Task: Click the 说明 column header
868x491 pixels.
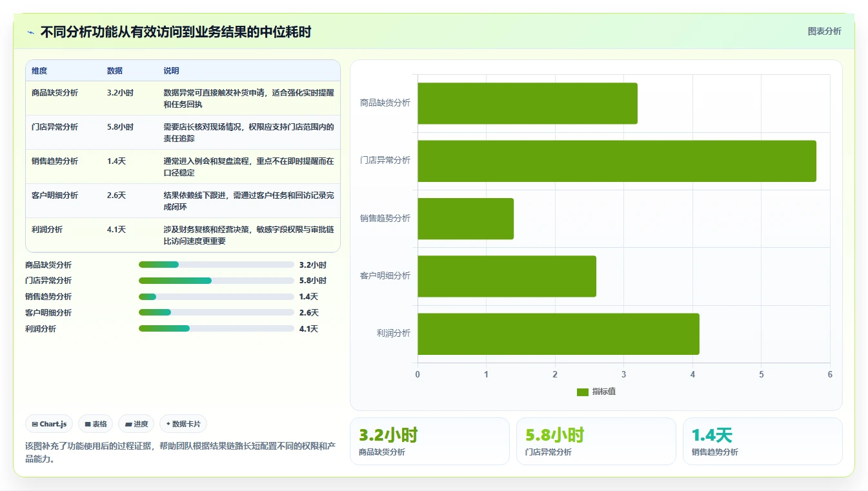Action: click(172, 71)
